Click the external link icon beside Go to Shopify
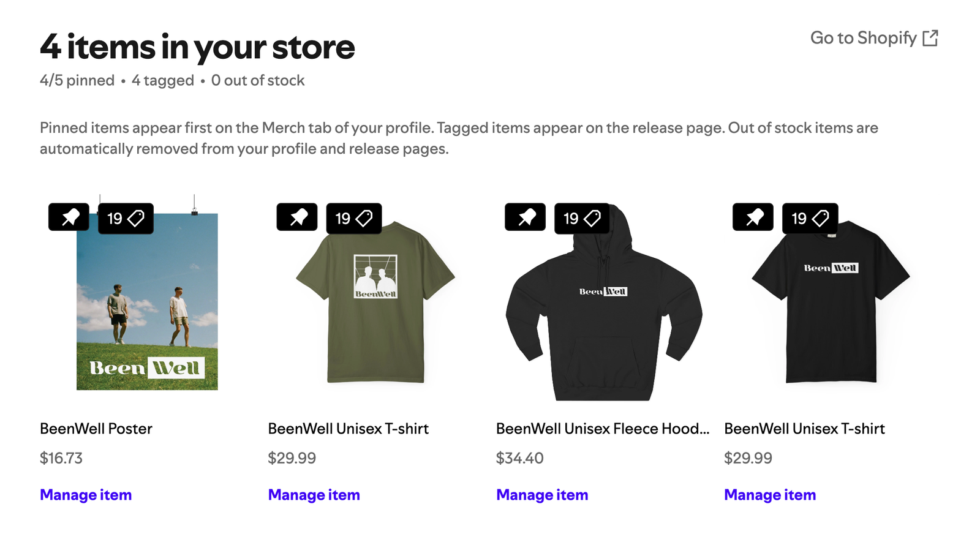Image resolution: width=980 pixels, height=534 pixels. [x=932, y=38]
